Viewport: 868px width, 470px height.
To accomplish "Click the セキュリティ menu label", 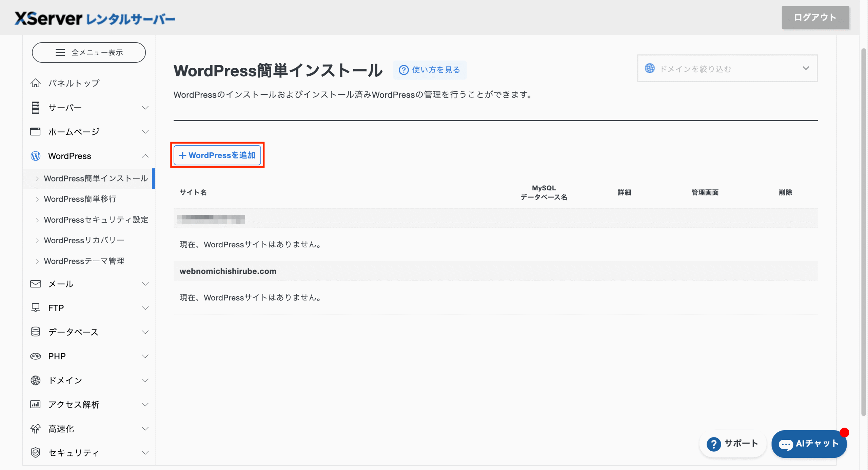I will [x=74, y=453].
